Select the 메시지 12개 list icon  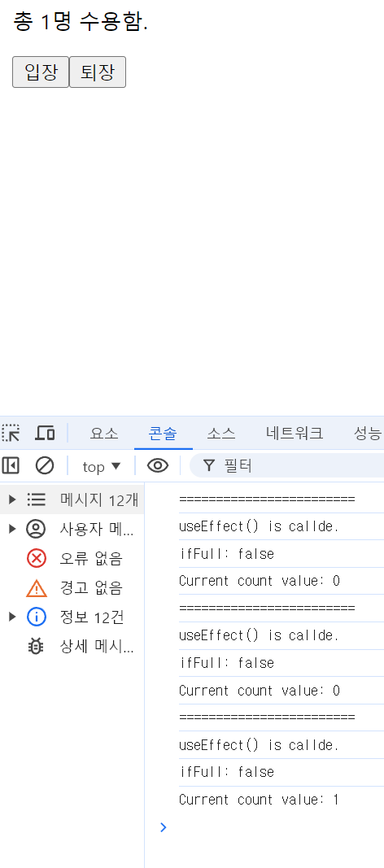(37, 499)
